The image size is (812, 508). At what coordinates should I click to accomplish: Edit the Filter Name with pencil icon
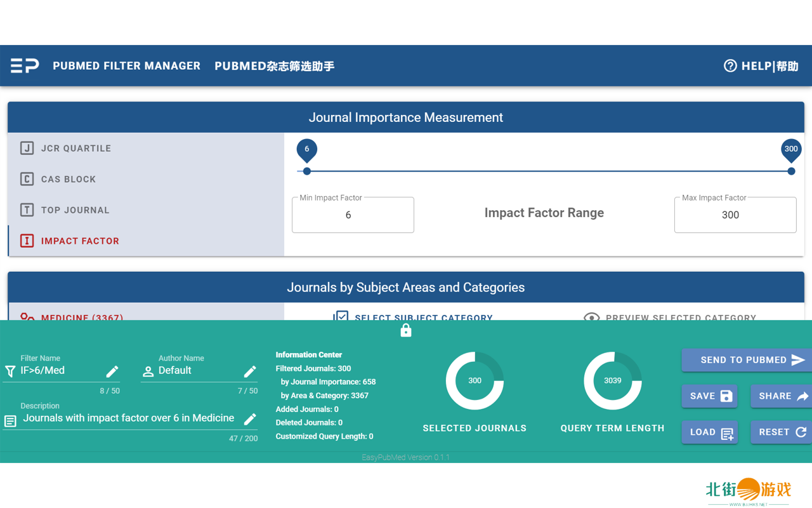click(112, 371)
